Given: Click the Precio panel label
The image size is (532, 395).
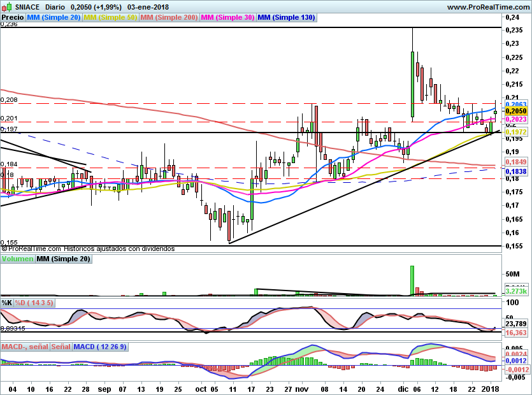Looking at the screenshot, I should click(x=13, y=18).
